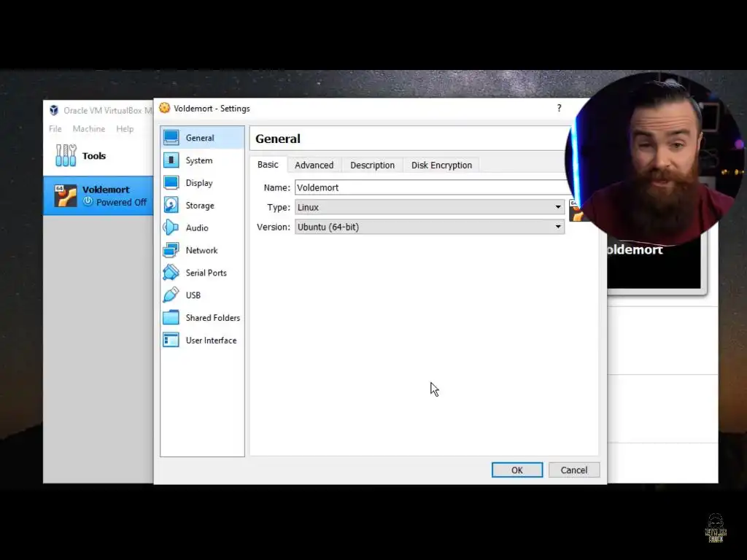This screenshot has width=747, height=560.
Task: Click the Tools label in VirtualBox Manager
Action: [94, 156]
